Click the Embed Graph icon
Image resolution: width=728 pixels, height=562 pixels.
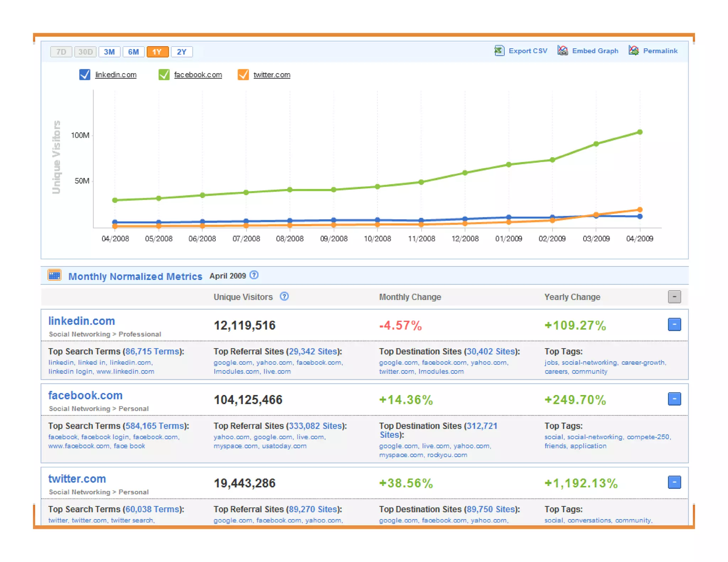click(562, 51)
